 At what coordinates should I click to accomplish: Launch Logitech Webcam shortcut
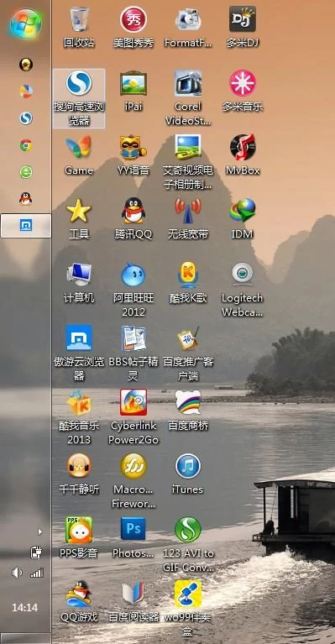(x=242, y=290)
